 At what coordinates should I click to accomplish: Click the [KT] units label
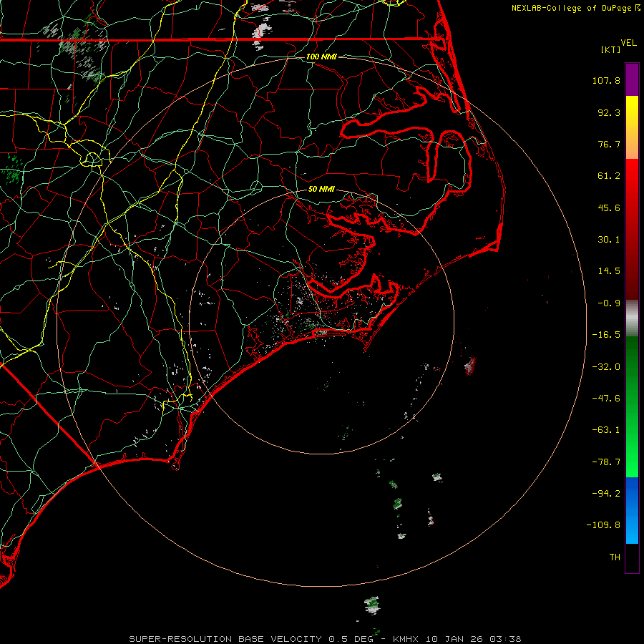(610, 50)
